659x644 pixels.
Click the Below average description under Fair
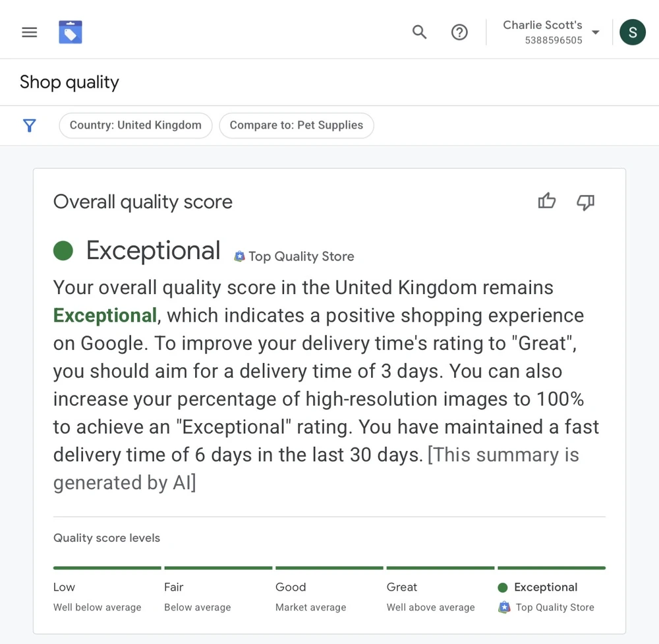198,607
